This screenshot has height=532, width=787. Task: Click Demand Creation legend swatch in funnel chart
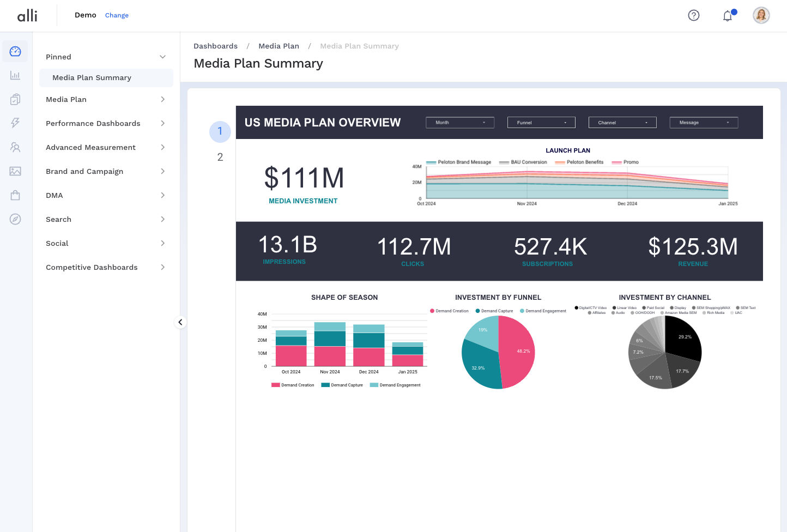click(x=432, y=311)
